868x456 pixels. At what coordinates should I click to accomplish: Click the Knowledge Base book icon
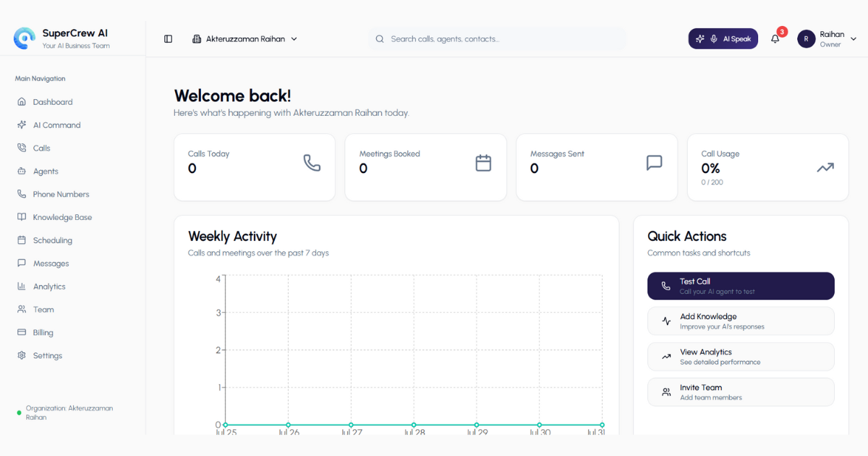coord(22,217)
